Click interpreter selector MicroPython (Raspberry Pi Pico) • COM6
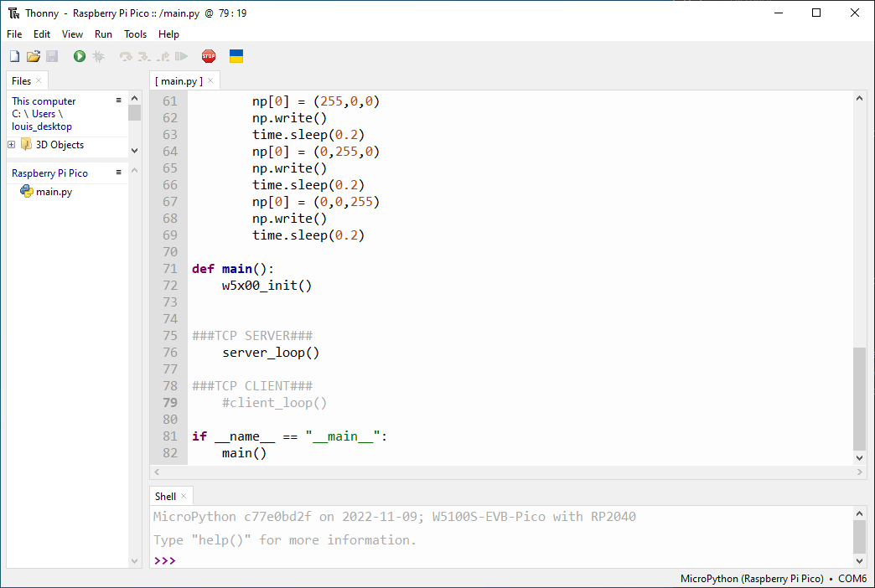Screen dimensions: 875x588 (774, 579)
